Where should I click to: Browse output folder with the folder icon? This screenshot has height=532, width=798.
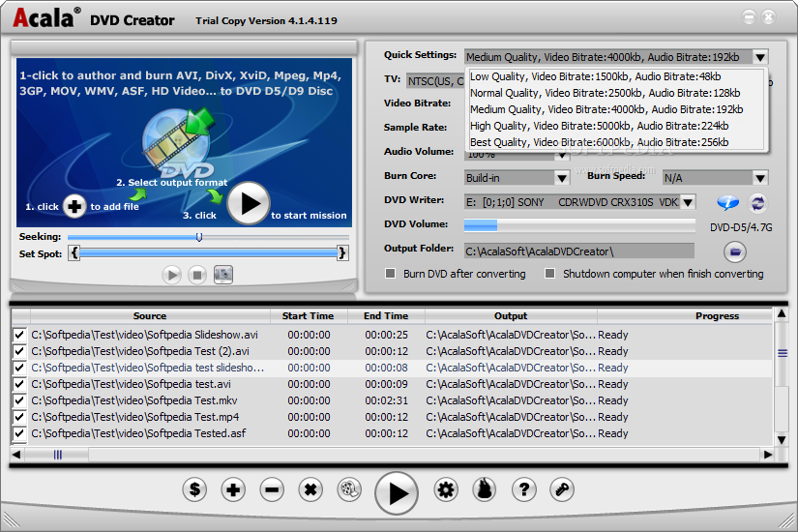735,251
